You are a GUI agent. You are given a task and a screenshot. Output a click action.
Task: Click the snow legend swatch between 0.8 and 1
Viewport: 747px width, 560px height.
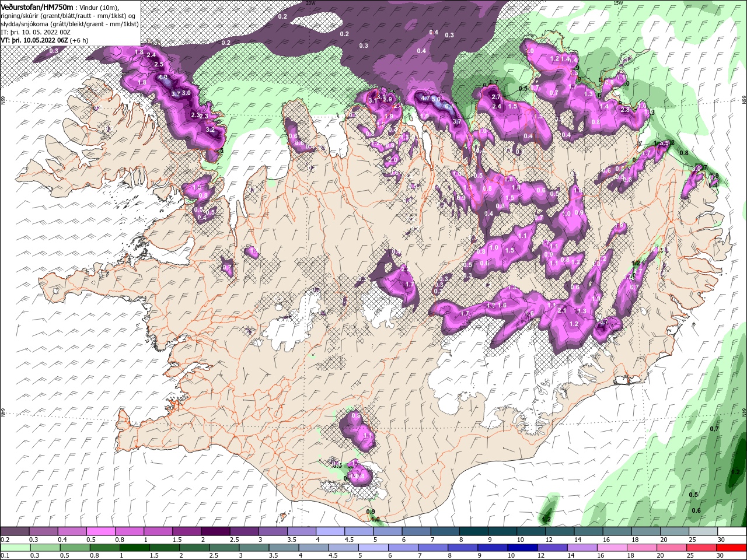(130, 531)
